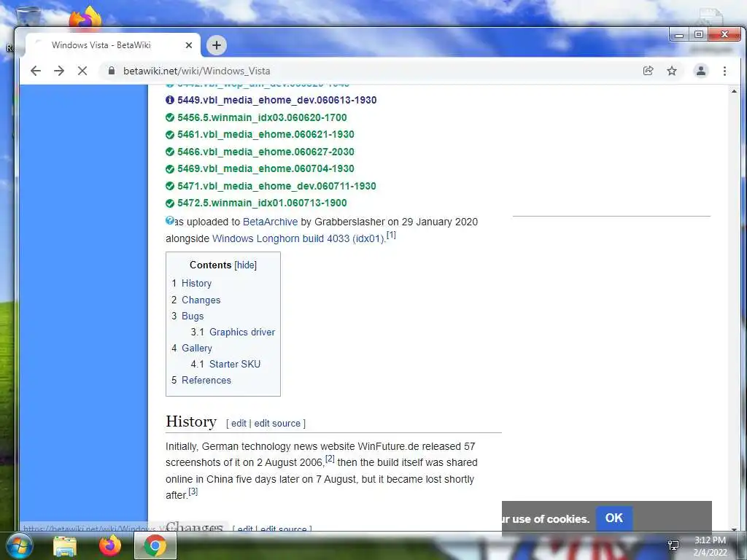
Task: Open the Recycle Bin desktop icon
Action: (x=28, y=15)
